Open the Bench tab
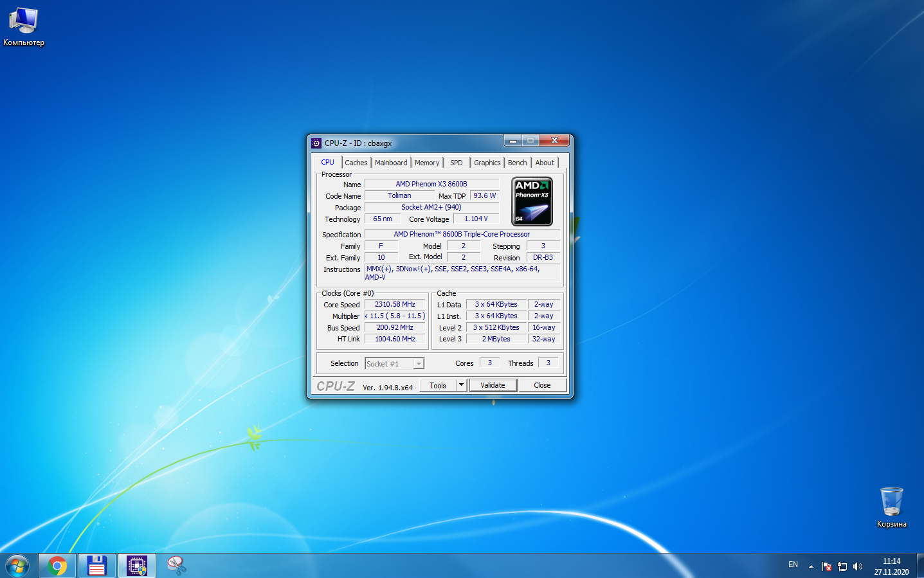The height and width of the screenshot is (578, 924). (517, 163)
